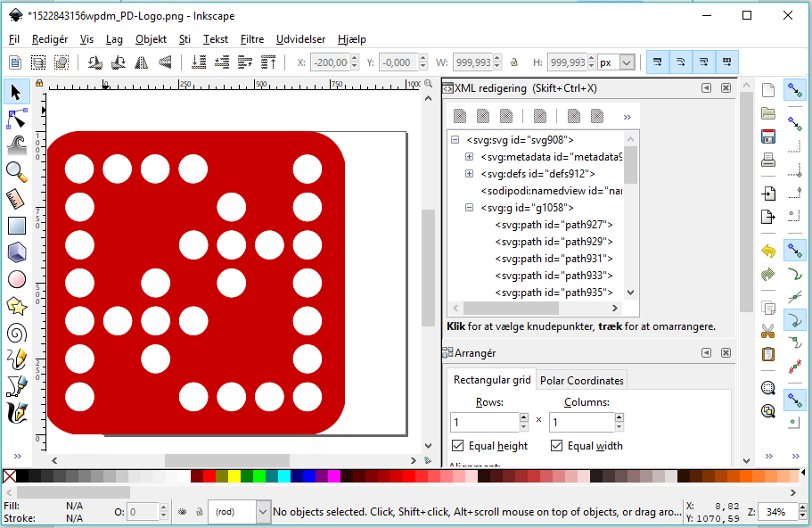812x528 pixels.
Task: Open the Filtre menu
Action: [x=252, y=39]
